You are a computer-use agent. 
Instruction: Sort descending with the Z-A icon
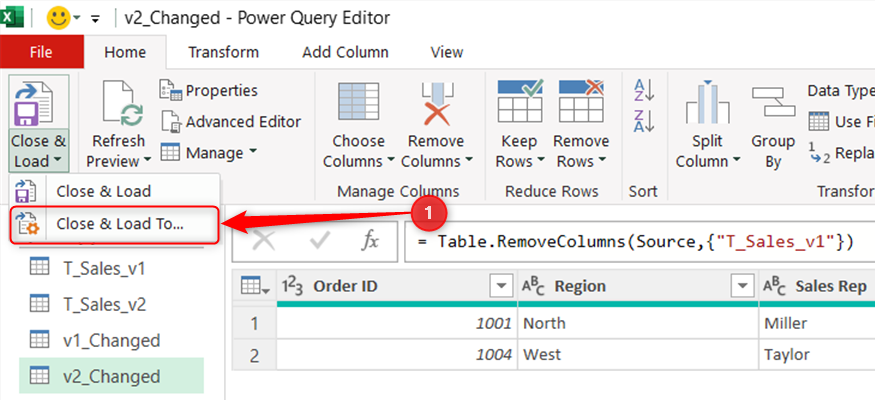click(x=644, y=121)
